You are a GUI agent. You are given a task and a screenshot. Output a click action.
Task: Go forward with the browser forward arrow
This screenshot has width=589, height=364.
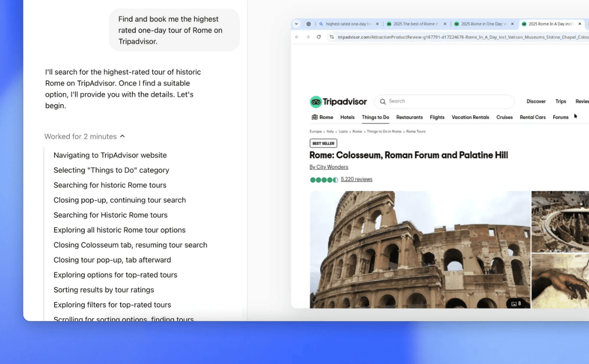308,37
